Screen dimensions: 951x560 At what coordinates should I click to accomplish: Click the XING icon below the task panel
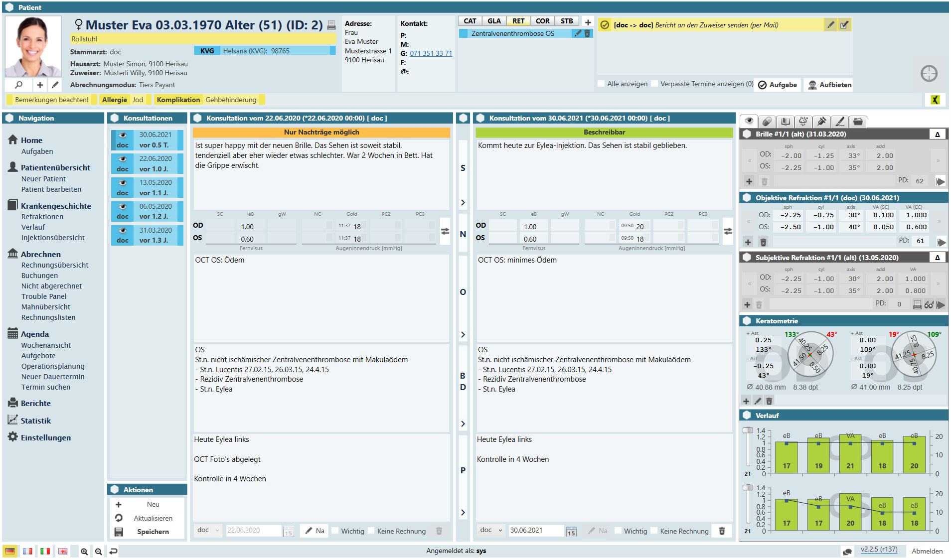pos(935,100)
